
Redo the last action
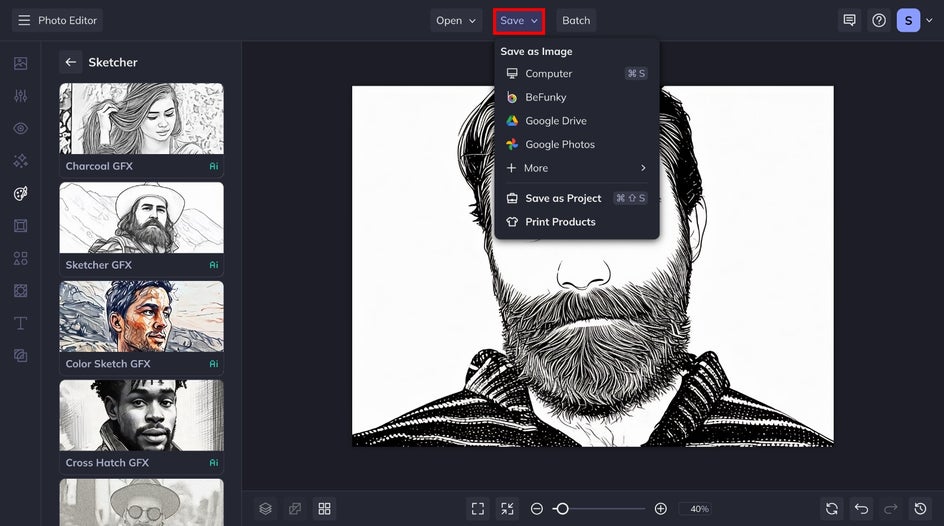891,509
